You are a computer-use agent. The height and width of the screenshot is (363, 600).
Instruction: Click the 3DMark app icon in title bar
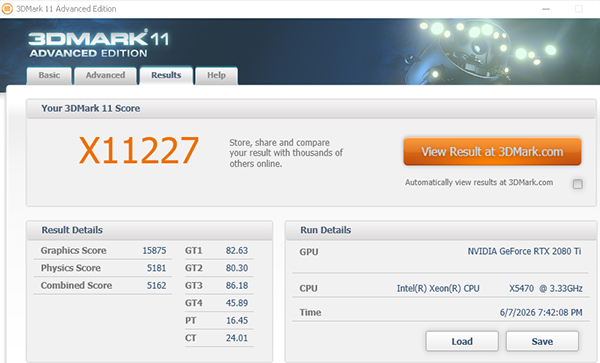7,8
